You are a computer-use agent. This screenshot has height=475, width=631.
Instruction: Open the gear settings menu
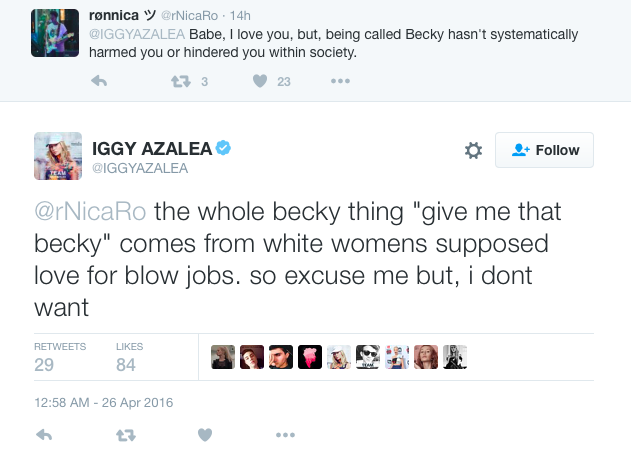474,150
